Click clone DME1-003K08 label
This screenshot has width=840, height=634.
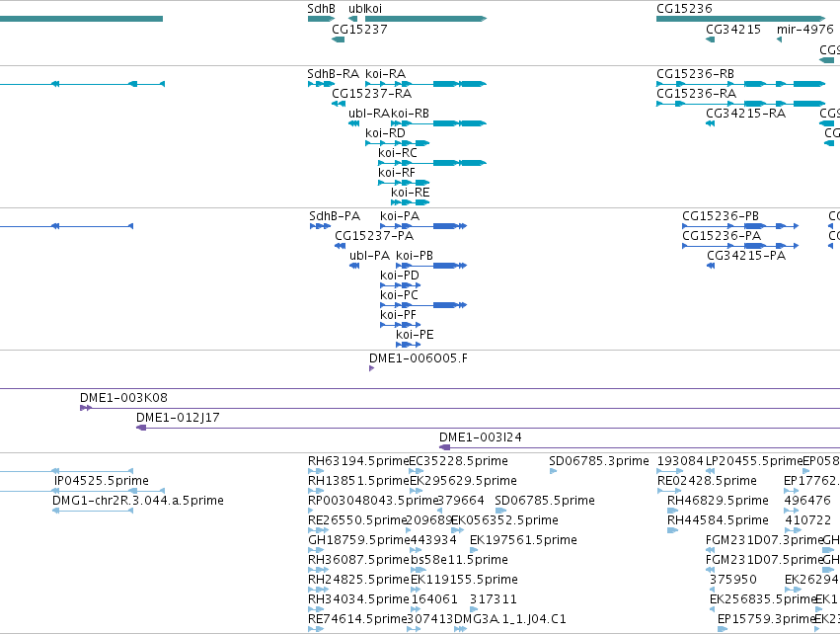pos(123,398)
